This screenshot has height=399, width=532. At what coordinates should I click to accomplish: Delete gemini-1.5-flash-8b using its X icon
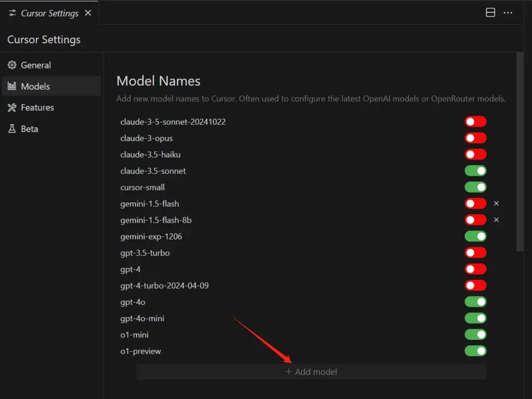(x=496, y=220)
